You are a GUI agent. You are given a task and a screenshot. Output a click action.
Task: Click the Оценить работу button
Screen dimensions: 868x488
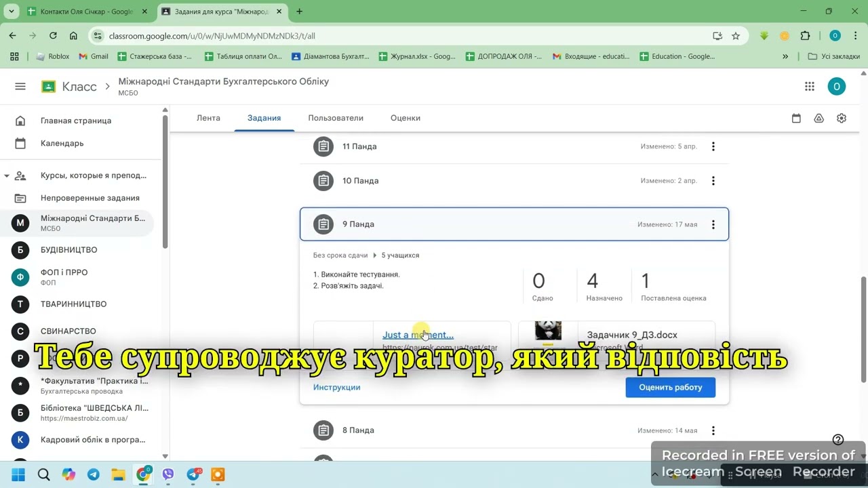(x=670, y=387)
